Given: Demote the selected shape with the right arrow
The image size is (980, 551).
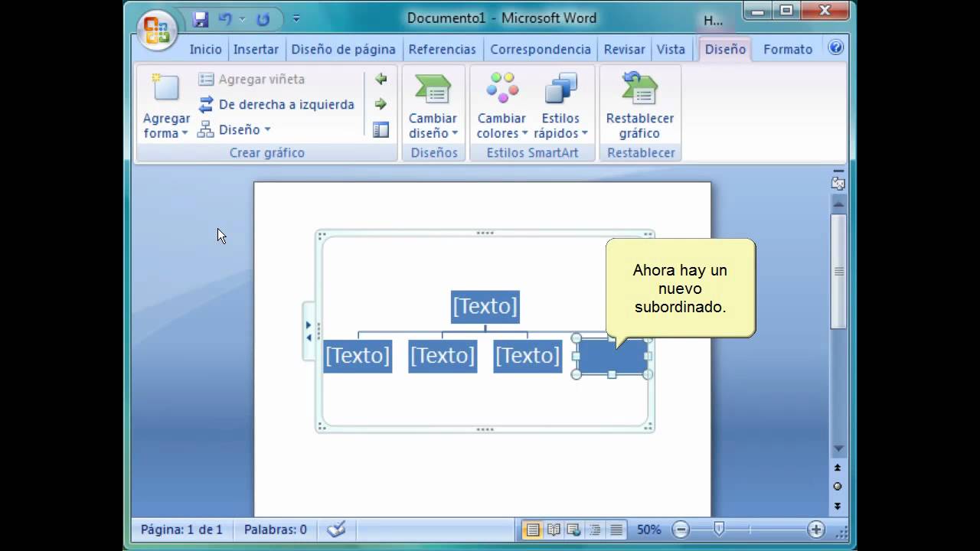Looking at the screenshot, I should [x=381, y=104].
